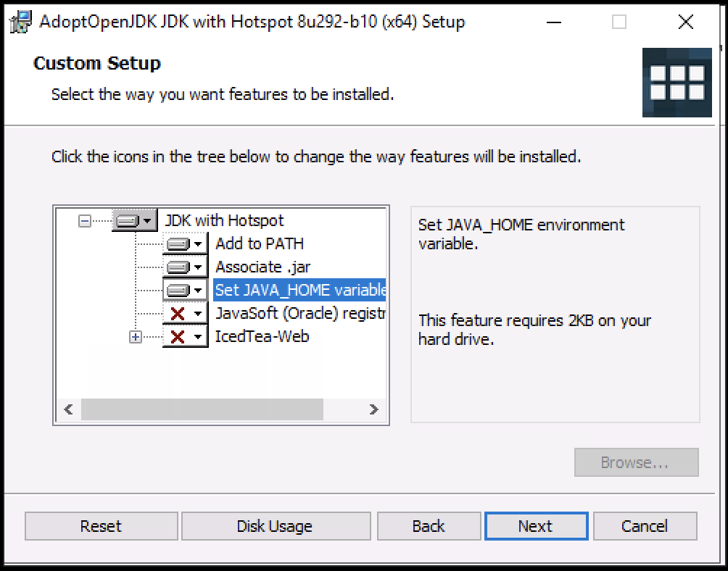
Task: Click the installer icon in title bar
Action: coord(21,21)
